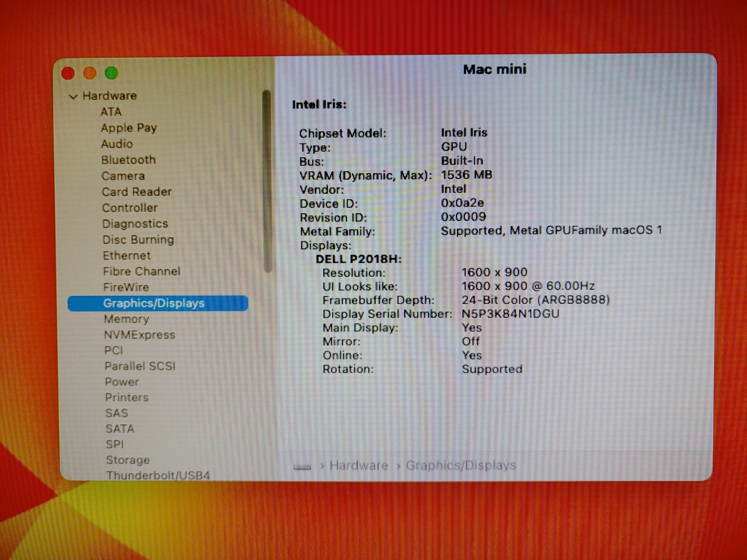Click the UI Looks like value with 60.00Hz
The width and height of the screenshot is (747, 560).
pyautogui.click(x=528, y=286)
